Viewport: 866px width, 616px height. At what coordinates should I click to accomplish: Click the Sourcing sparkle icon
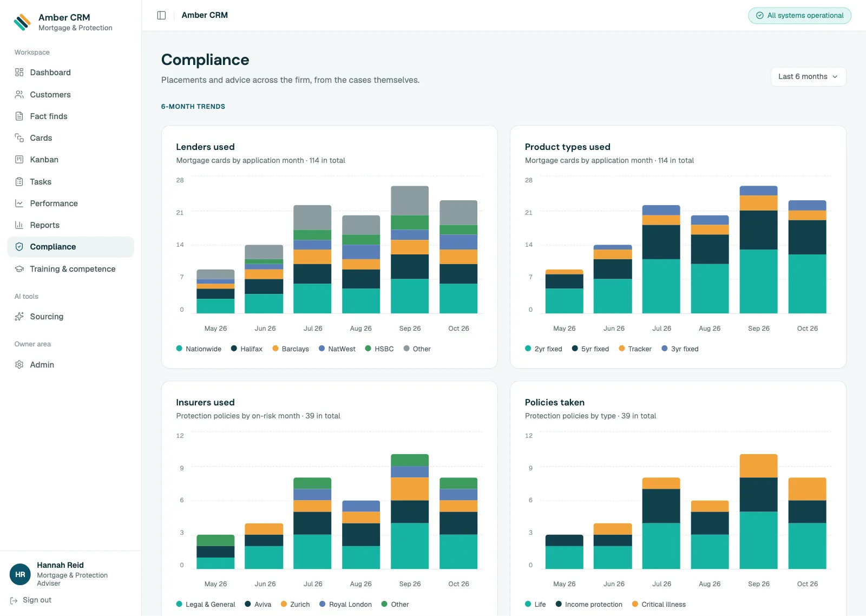[x=19, y=317]
